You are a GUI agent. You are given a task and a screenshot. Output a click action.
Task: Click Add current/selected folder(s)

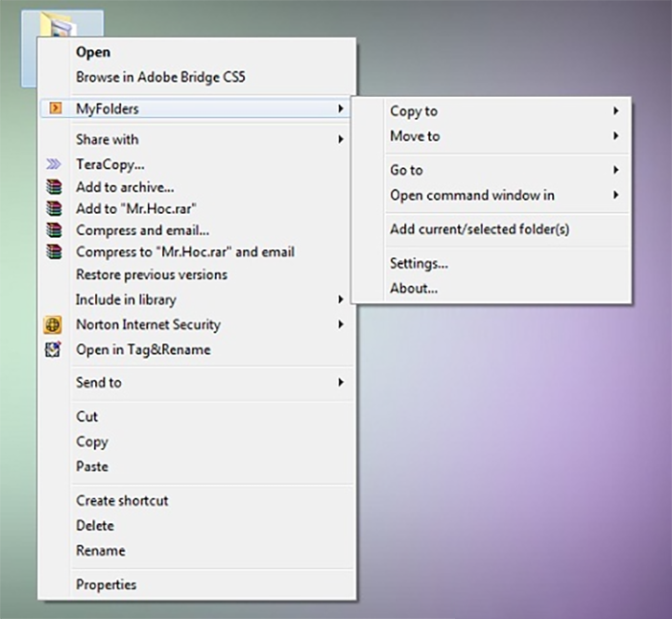pyautogui.click(x=492, y=229)
